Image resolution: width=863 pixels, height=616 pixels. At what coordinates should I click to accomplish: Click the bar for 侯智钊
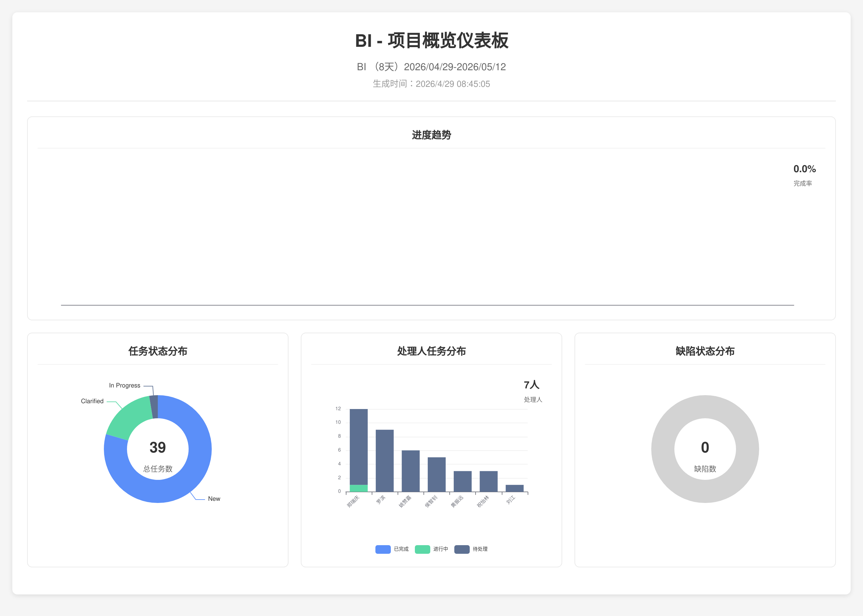[x=436, y=475]
